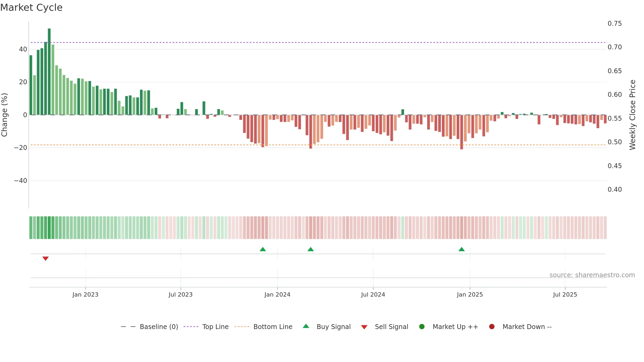644x362 pixels.
Task: Click the Jan 2024 axis label
Action: pos(277,295)
